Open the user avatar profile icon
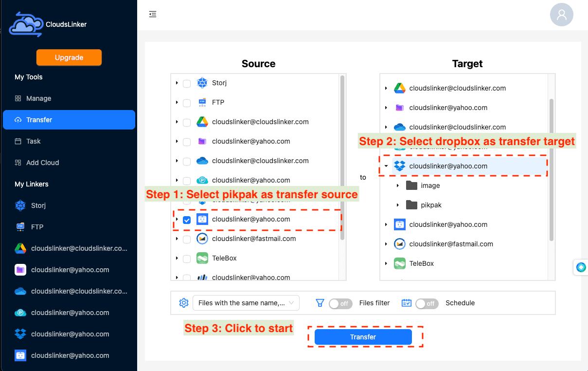 [561, 15]
